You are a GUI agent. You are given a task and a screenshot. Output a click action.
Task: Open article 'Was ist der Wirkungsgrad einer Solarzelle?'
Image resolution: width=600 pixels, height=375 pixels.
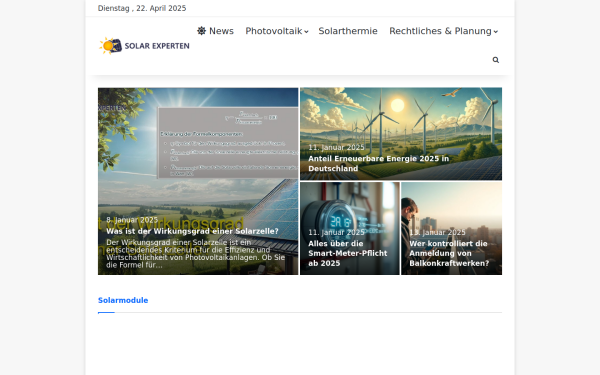point(192,231)
